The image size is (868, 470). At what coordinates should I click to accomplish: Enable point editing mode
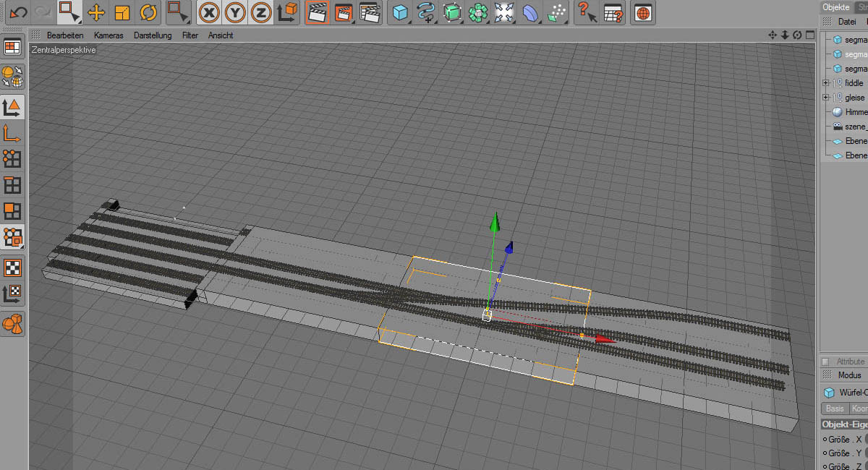click(12, 158)
